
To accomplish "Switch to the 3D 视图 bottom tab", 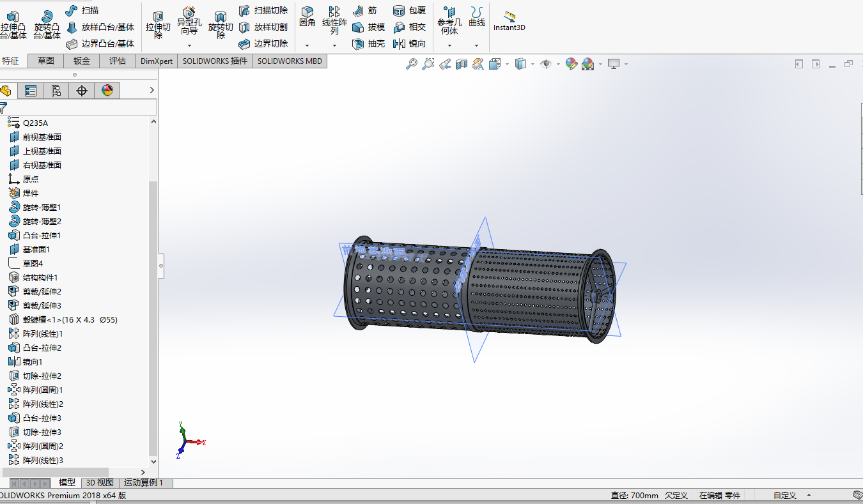I will (x=100, y=483).
